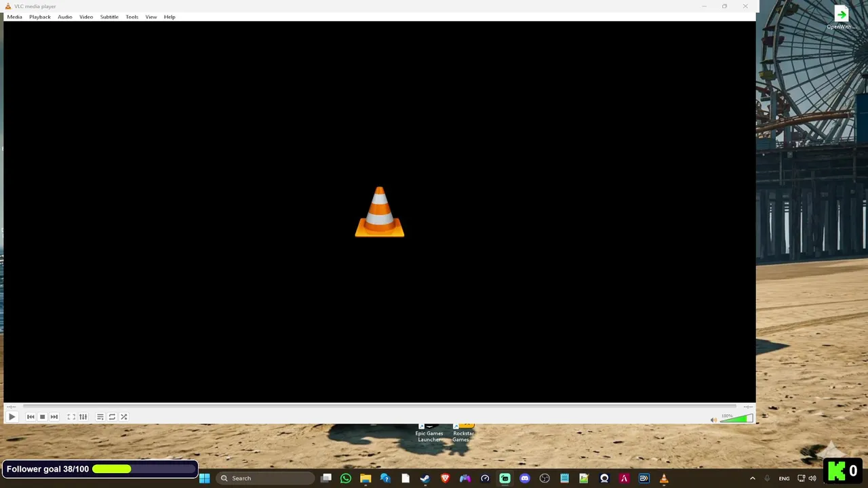
Task: Open the network tray icon
Action: (802, 479)
